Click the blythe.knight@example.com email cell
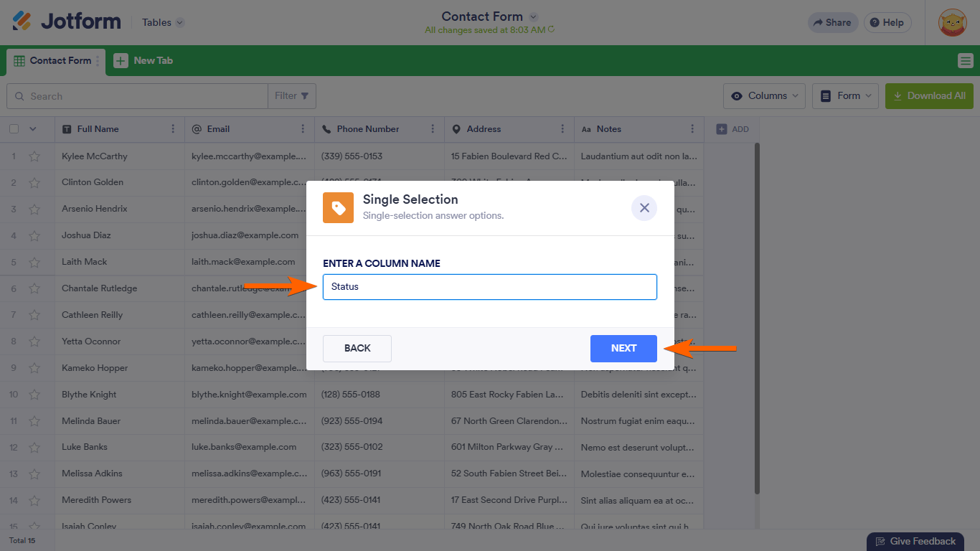The image size is (980, 551). coord(250,395)
